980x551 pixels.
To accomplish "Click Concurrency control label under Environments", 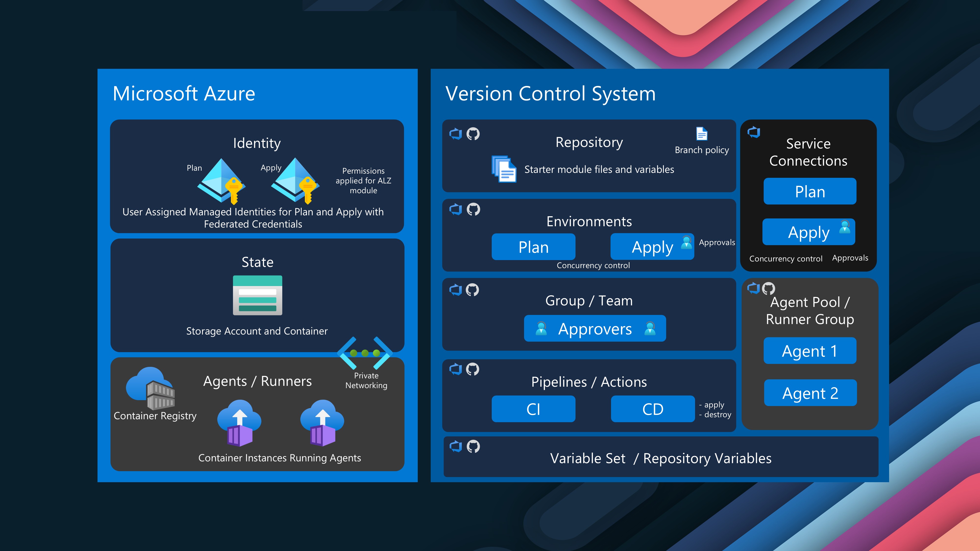I will point(593,265).
